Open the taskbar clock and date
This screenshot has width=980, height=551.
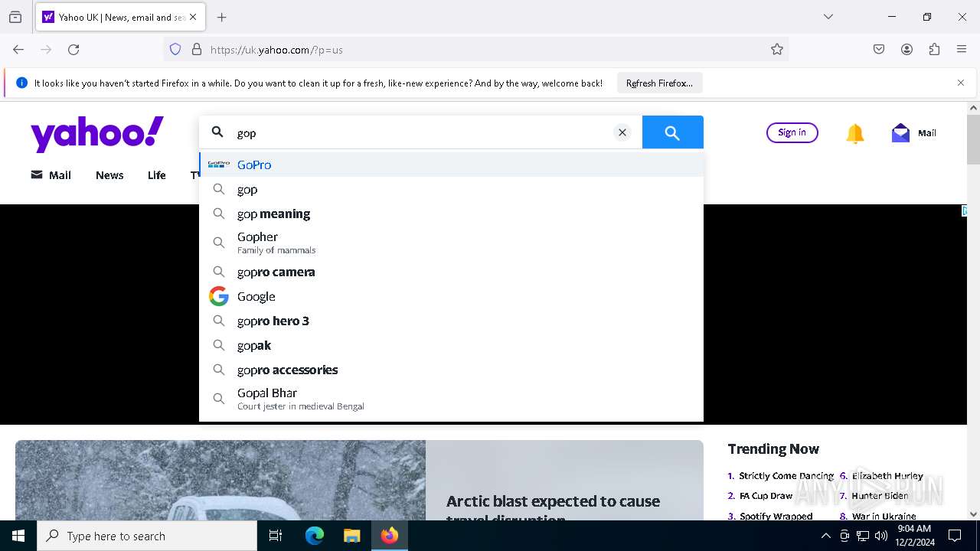click(x=914, y=536)
